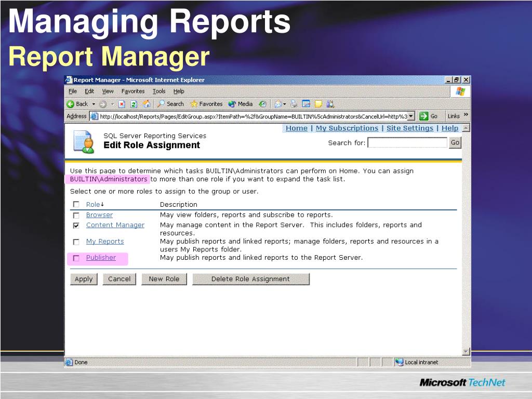This screenshot has width=532, height=399.
Task: Click the New Role button
Action: click(x=164, y=279)
